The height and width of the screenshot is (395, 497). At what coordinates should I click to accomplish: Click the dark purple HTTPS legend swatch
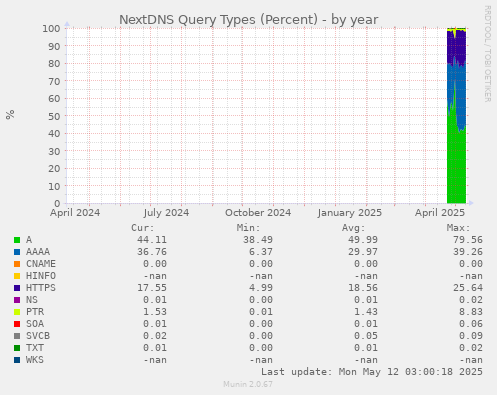pos(17,288)
